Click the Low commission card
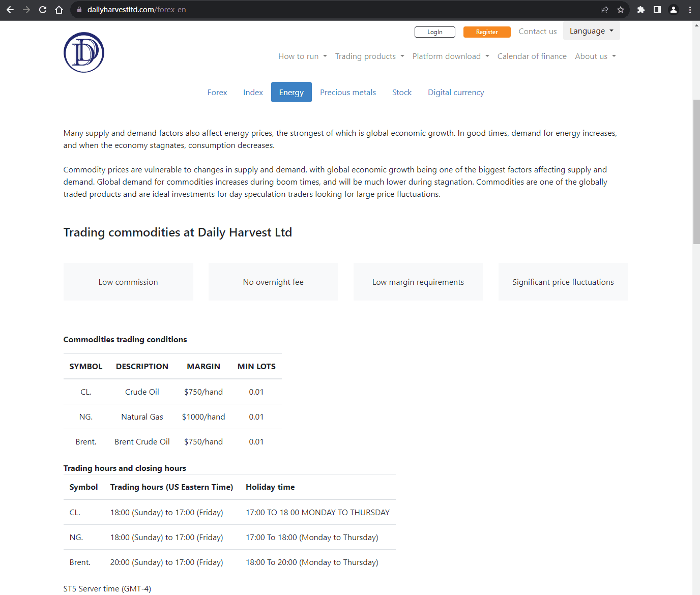The image size is (700, 595). (128, 282)
